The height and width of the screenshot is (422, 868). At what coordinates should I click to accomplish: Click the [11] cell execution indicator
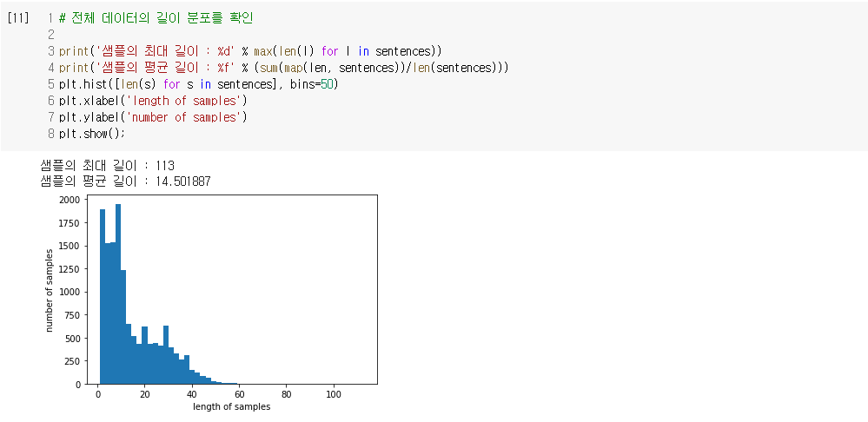tap(17, 17)
